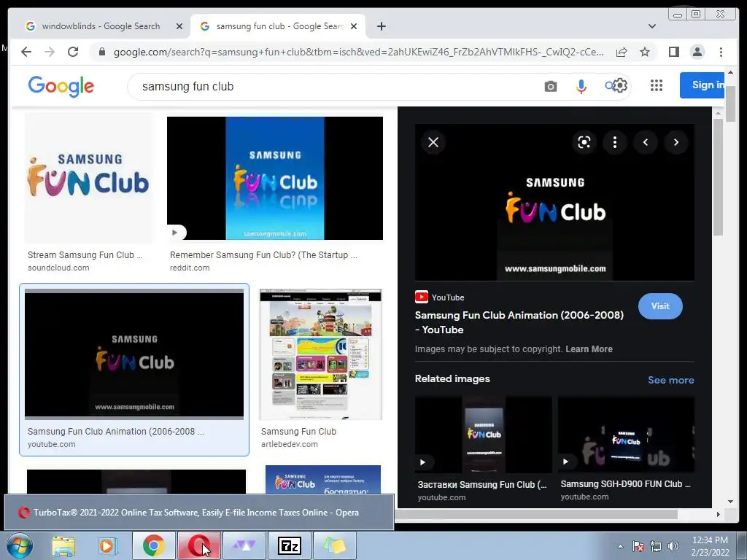
Task: Go back to the previous page
Action: (x=26, y=52)
